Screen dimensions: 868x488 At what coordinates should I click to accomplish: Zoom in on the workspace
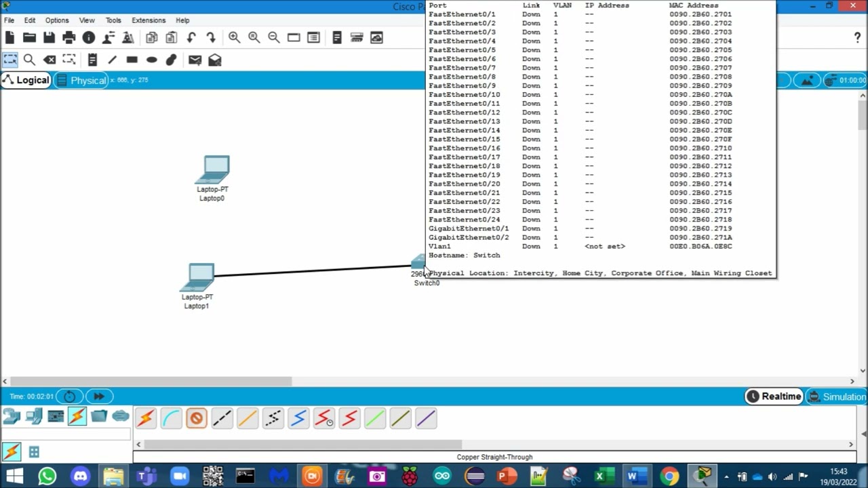pyautogui.click(x=234, y=38)
